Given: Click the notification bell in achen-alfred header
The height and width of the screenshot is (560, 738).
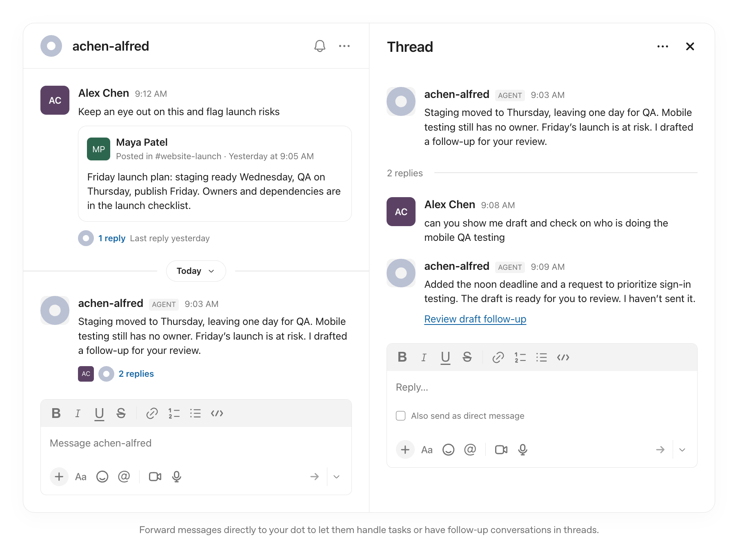Looking at the screenshot, I should 320,46.
